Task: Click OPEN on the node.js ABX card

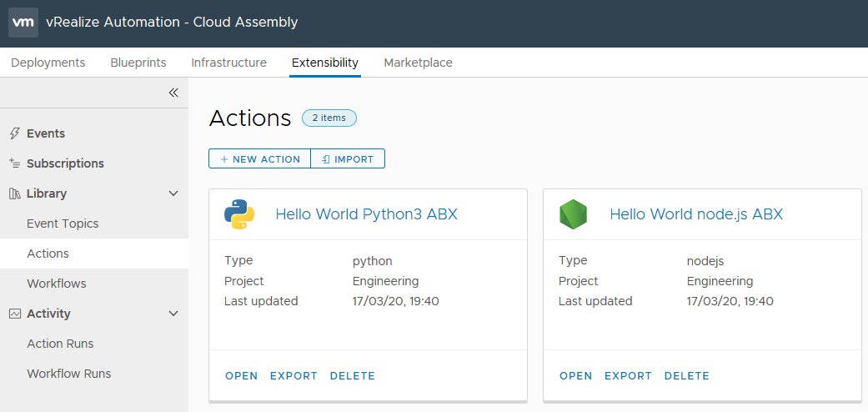Action: 575,376
